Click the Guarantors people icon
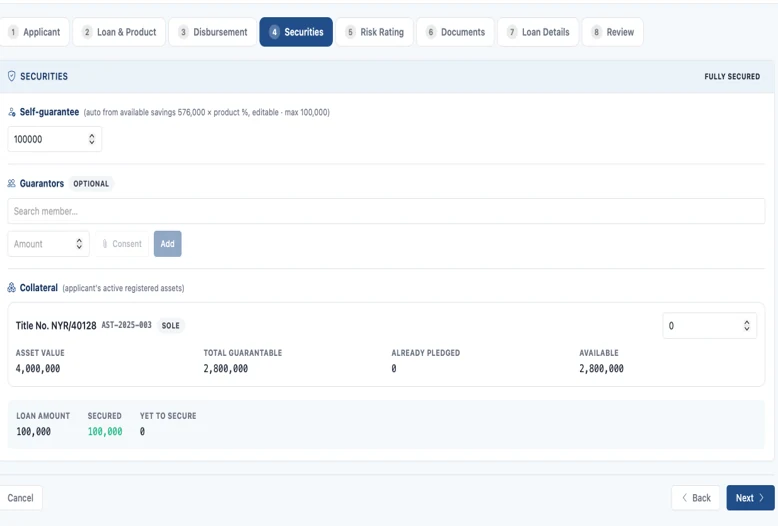The width and height of the screenshot is (778, 526). tap(11, 183)
